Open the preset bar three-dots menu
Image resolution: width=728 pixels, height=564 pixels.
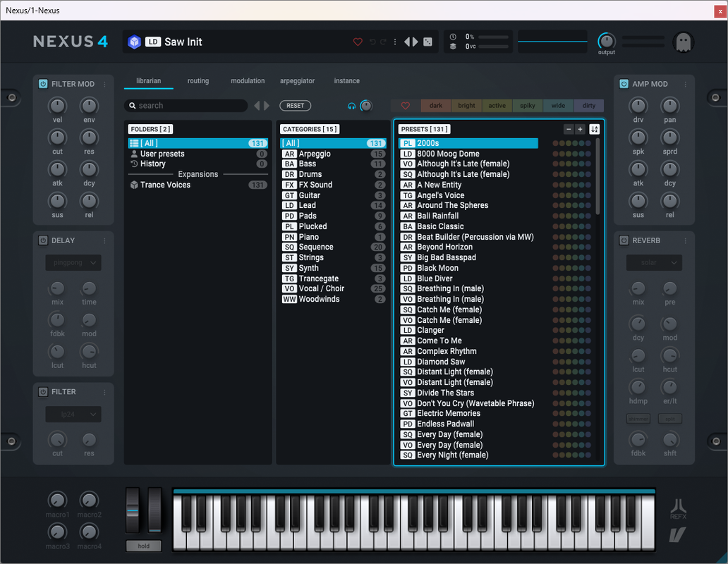(395, 42)
